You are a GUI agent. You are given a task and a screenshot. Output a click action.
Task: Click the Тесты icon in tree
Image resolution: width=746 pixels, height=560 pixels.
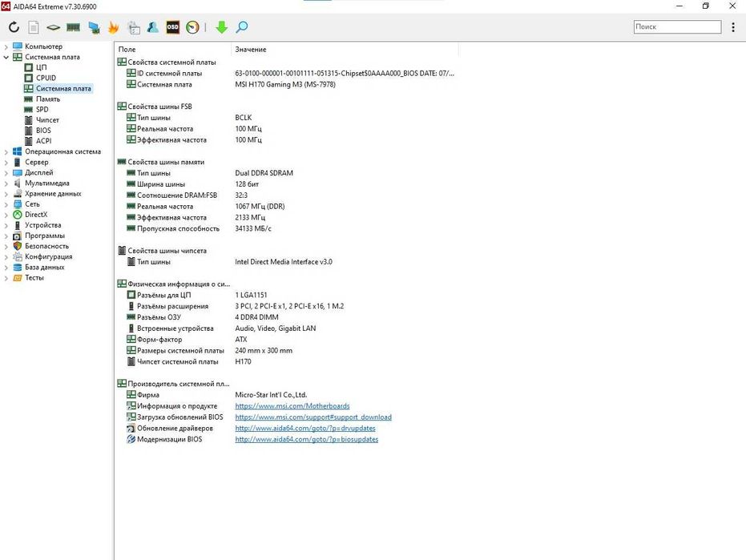[x=18, y=277]
